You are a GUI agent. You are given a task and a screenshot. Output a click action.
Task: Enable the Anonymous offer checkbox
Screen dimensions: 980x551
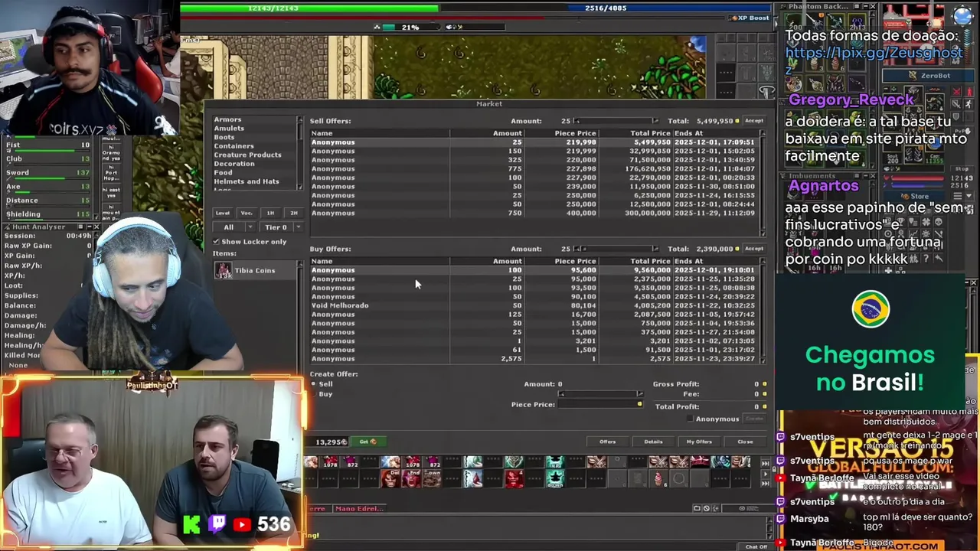coord(690,419)
